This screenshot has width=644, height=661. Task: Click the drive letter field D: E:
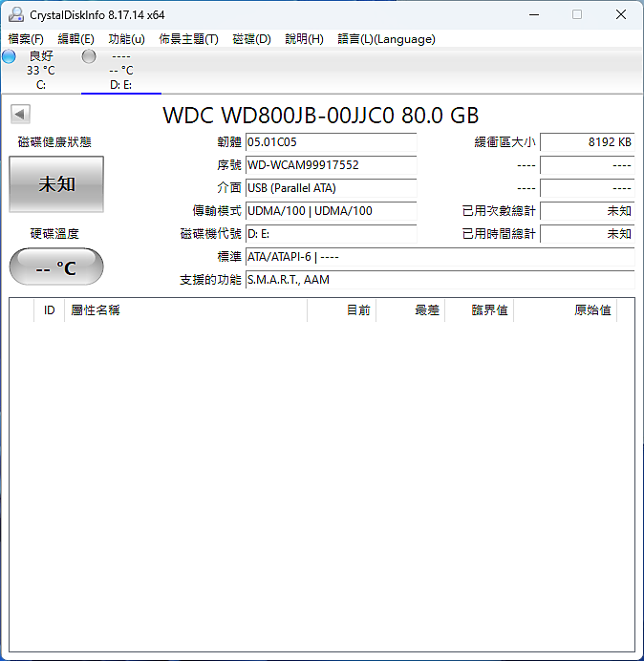click(331, 233)
